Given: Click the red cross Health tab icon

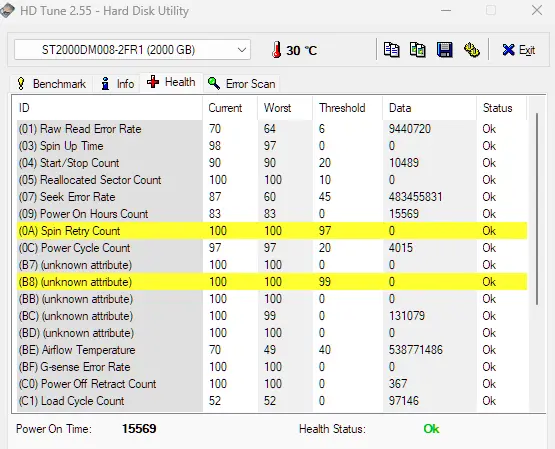Looking at the screenshot, I should (x=153, y=82).
